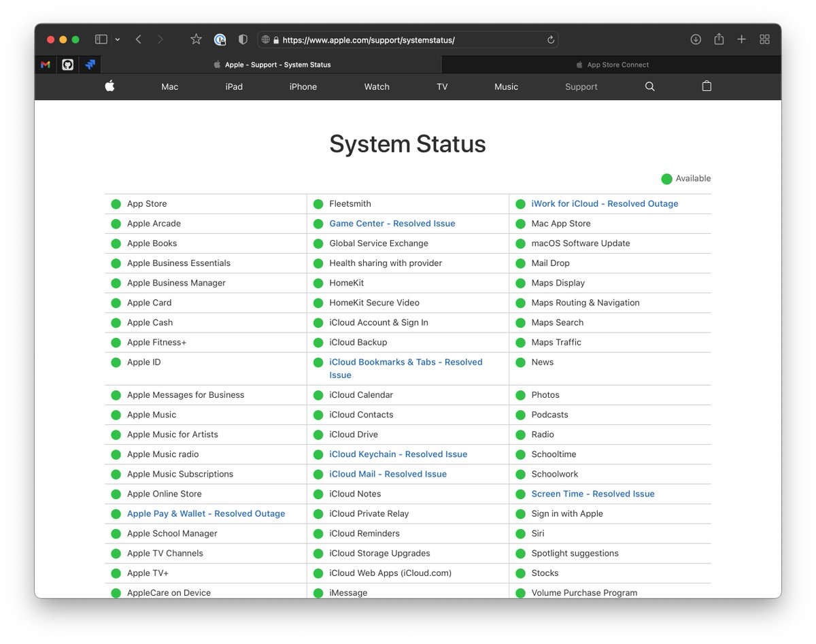This screenshot has height=644, width=816.
Task: Open the TV menu item
Action: [x=442, y=86]
